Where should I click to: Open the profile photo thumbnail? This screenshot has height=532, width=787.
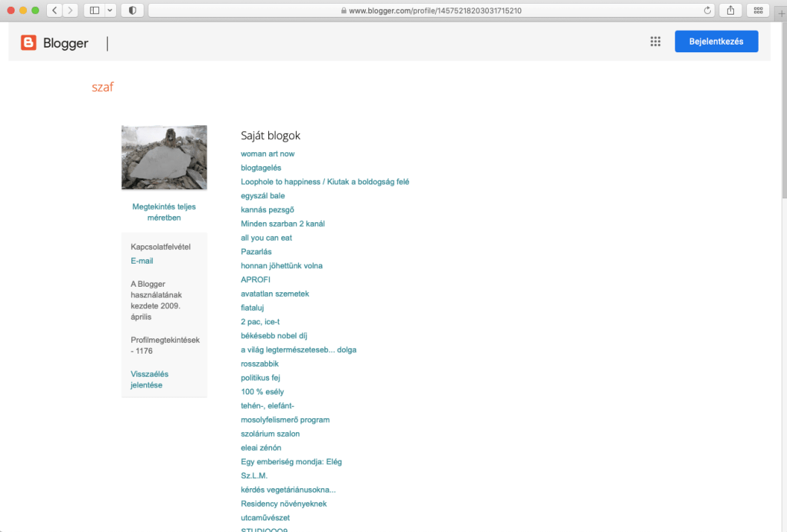tap(164, 157)
